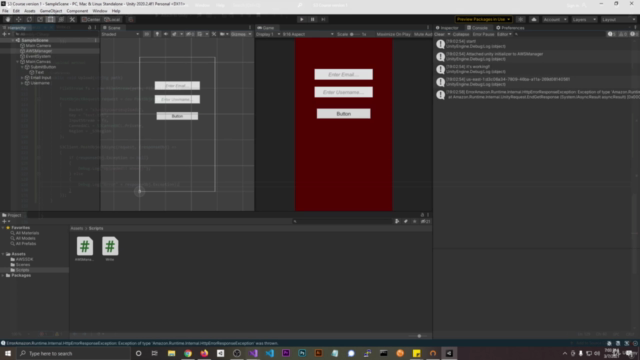Clear the console log
Viewport: 640px width, 360px height.
click(439, 34)
